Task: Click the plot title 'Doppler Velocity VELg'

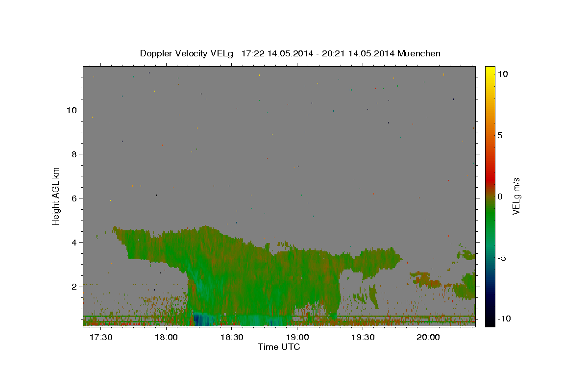Action: pos(188,53)
